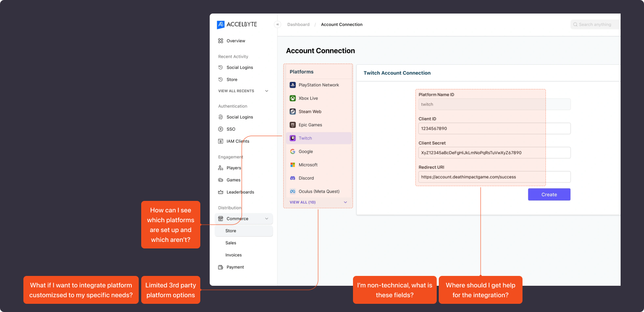Click the Twitch Account Connection heading

[x=397, y=73]
